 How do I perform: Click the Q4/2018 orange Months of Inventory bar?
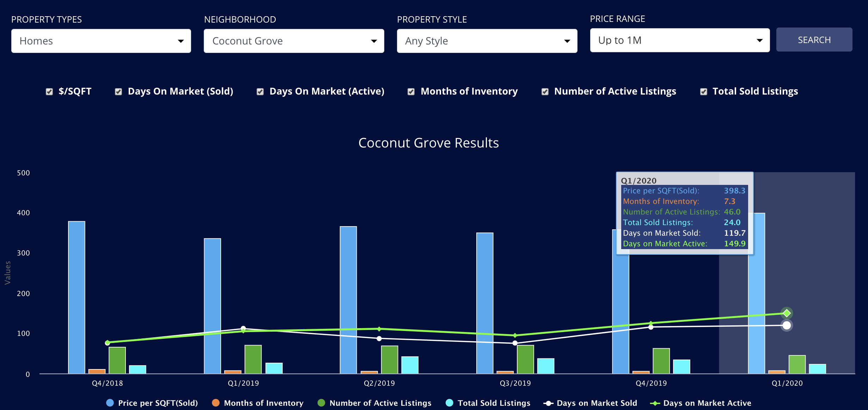pyautogui.click(x=97, y=372)
